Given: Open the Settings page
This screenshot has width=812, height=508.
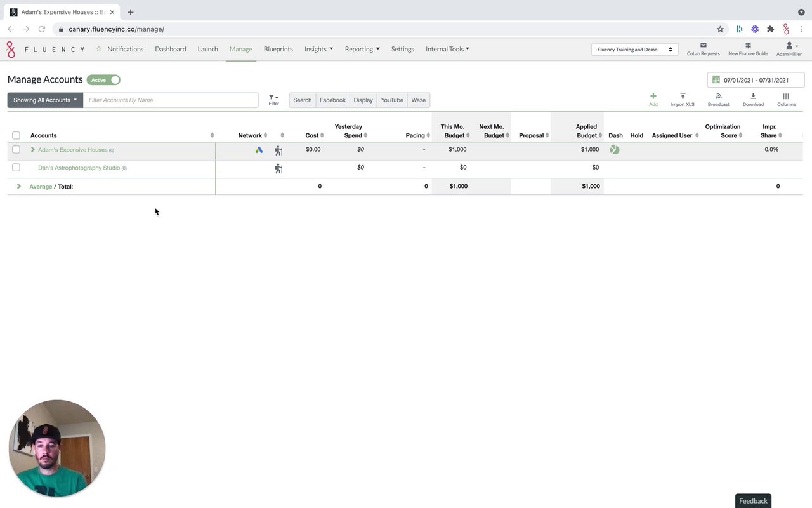Looking at the screenshot, I should click(x=402, y=49).
